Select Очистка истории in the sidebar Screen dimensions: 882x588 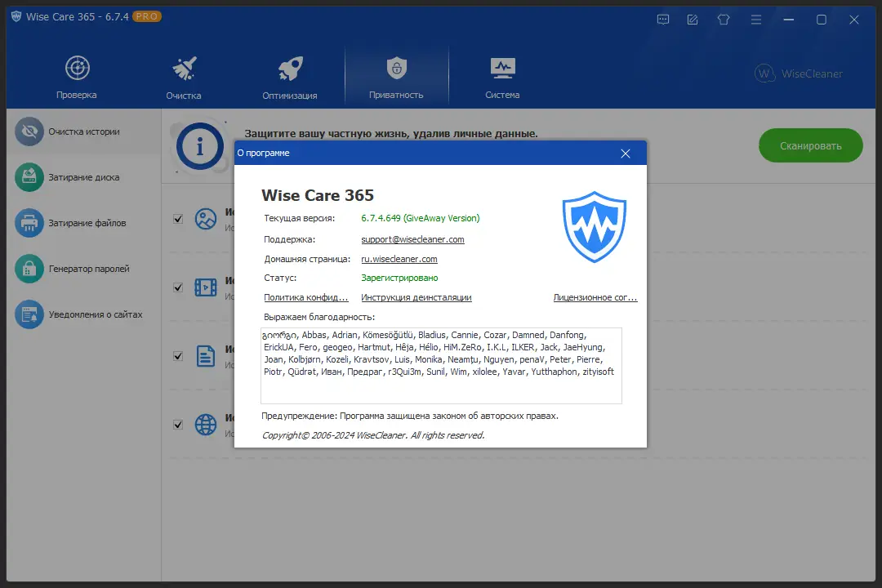84,131
